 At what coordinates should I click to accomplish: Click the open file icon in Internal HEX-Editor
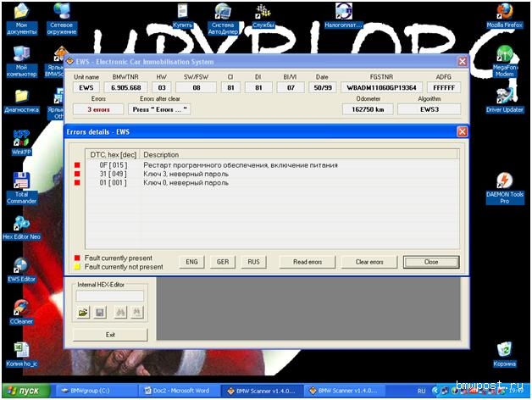tap(83, 313)
